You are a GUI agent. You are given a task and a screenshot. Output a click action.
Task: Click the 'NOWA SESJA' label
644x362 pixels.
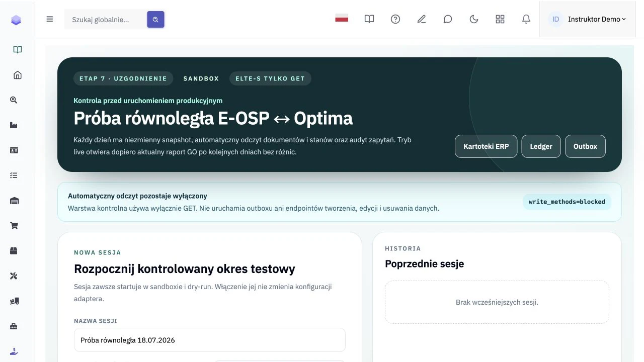pyautogui.click(x=98, y=252)
